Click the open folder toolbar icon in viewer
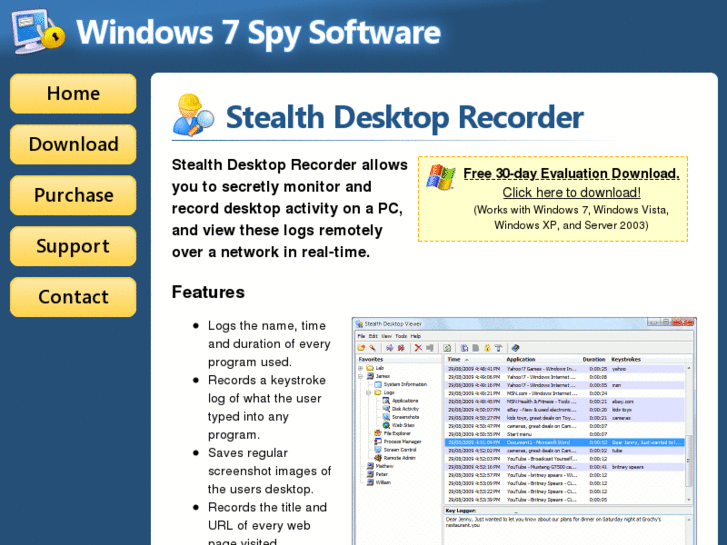 tap(361, 348)
